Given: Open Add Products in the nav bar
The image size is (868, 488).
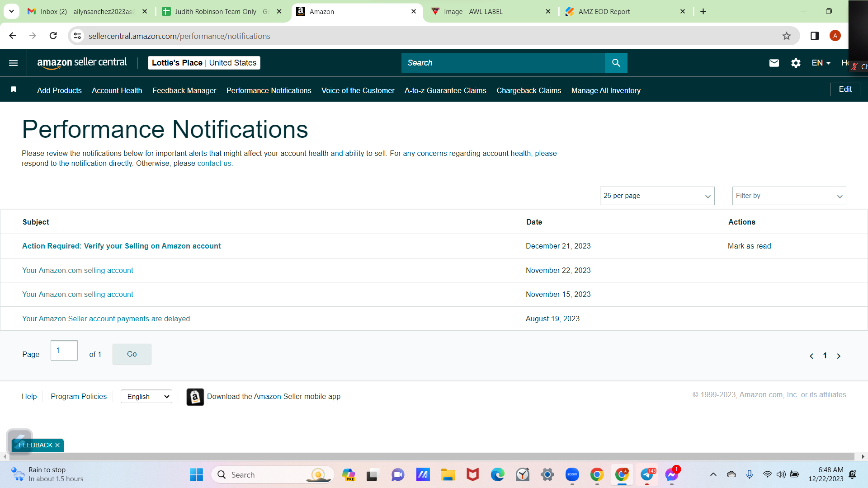Looking at the screenshot, I should (59, 90).
